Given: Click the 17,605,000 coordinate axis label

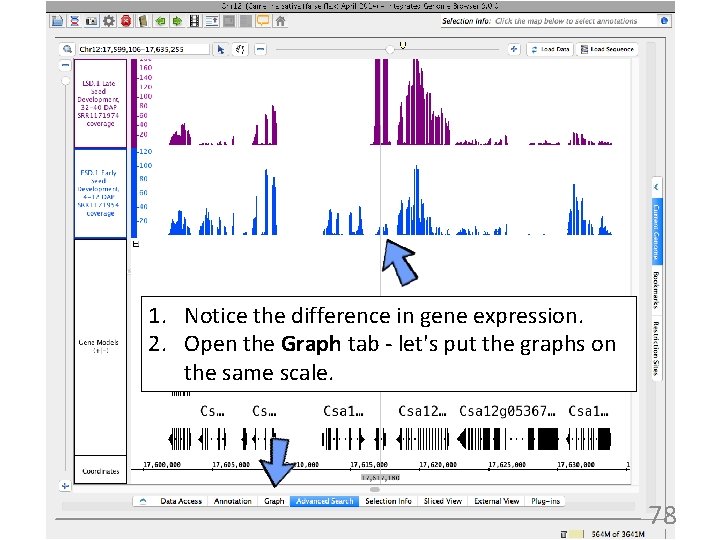Looking at the screenshot, I should (x=231, y=464).
